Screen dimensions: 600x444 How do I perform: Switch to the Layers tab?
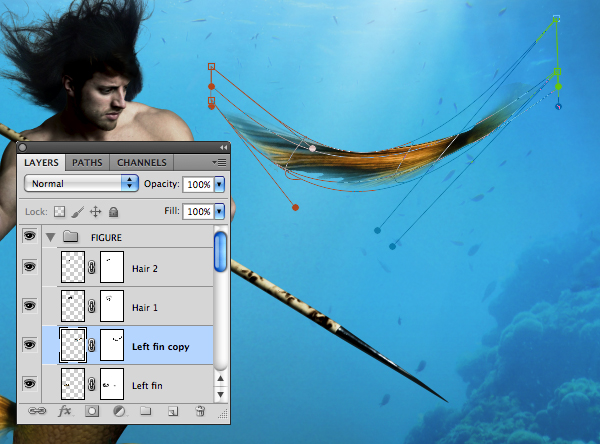click(41, 162)
